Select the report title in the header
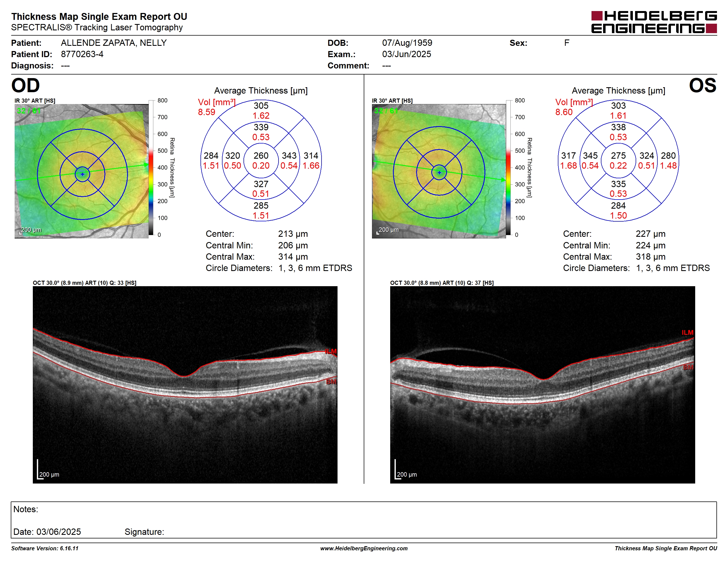Image resolution: width=728 pixels, height=563 pixels. (99, 16)
